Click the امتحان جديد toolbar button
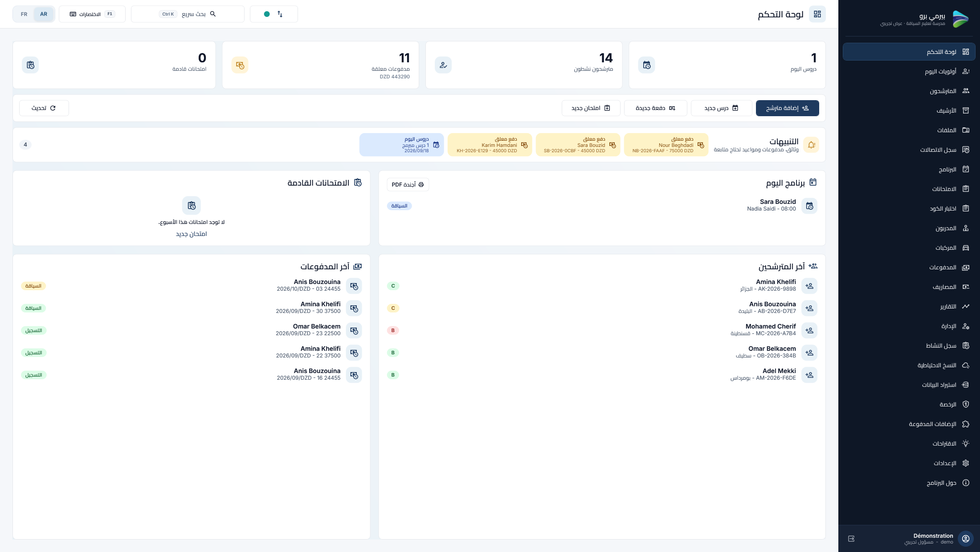Viewport: 980px width, 552px height. click(x=591, y=108)
